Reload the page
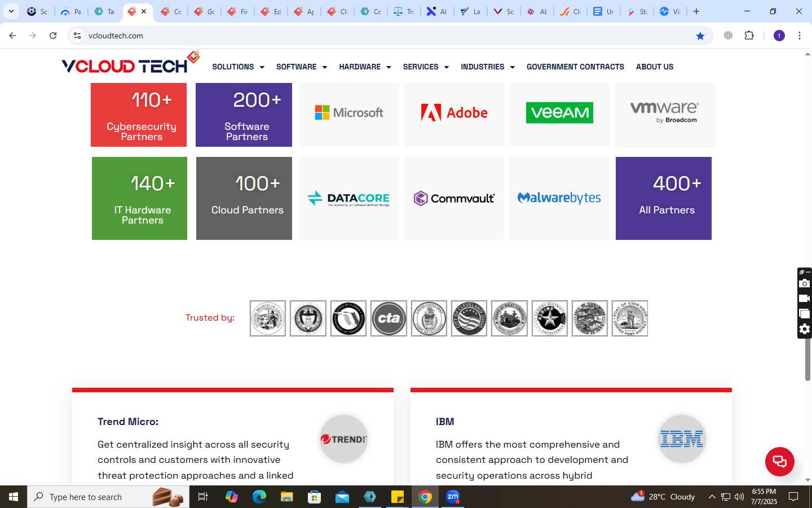Screen dimensions: 812x508 (53, 36)
